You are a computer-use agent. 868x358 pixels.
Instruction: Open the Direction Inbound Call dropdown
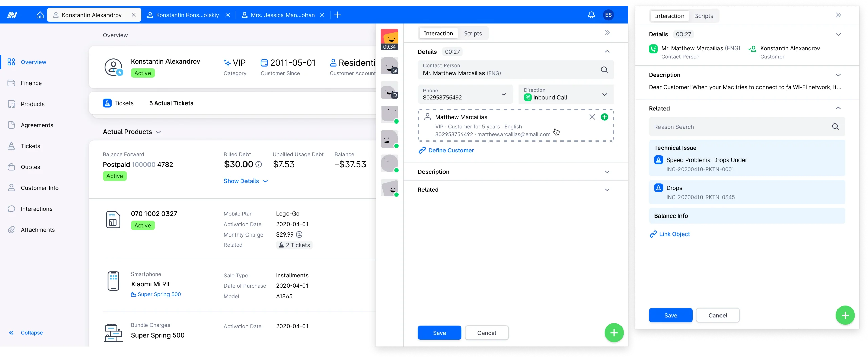[x=566, y=94]
